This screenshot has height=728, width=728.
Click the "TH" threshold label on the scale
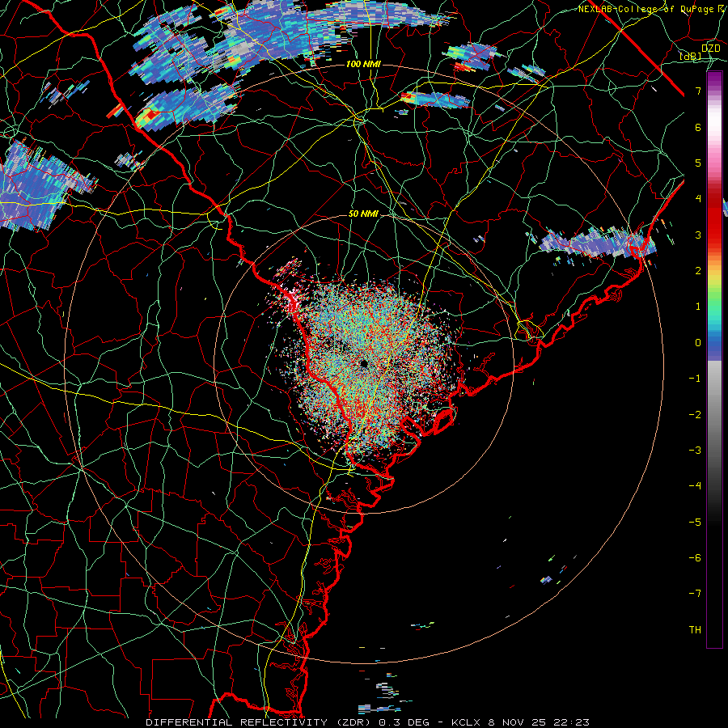[x=695, y=630]
